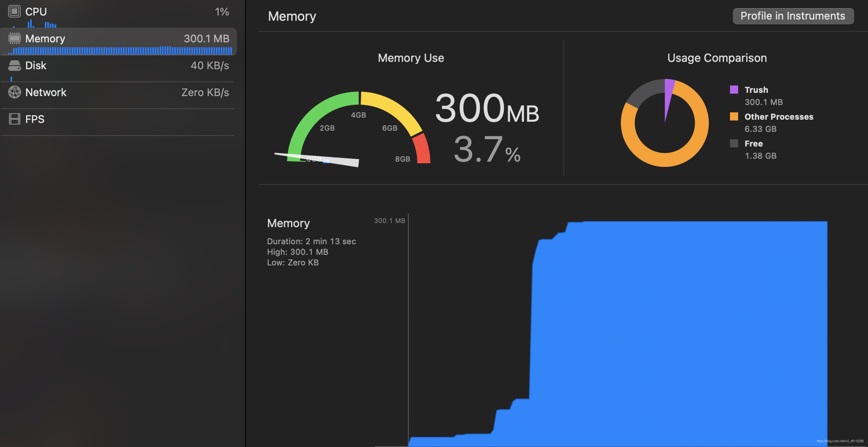This screenshot has width=868, height=447.
Task: Click the sidebar Memory mini bar sparkline
Action: click(x=122, y=51)
